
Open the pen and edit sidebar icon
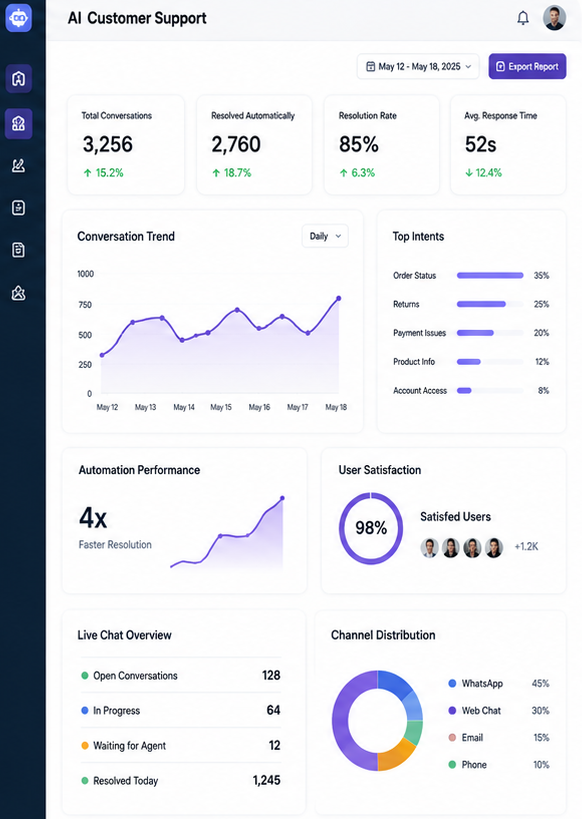tap(19, 166)
